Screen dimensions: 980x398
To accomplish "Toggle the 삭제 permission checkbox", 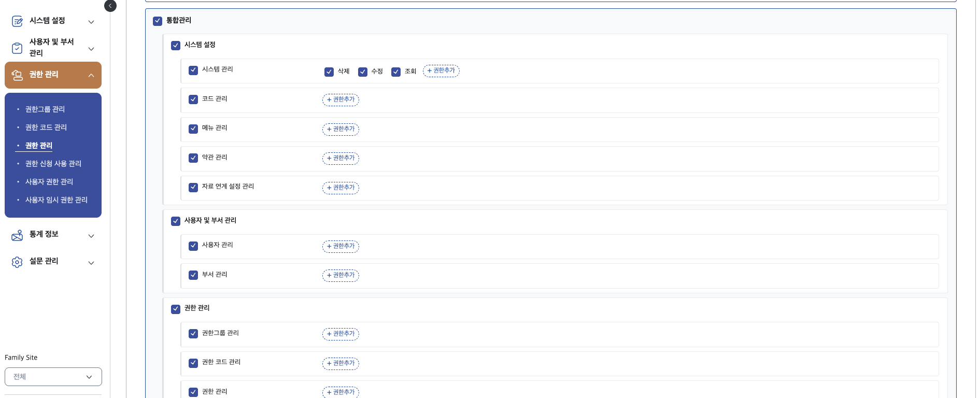I will pyautogui.click(x=329, y=72).
